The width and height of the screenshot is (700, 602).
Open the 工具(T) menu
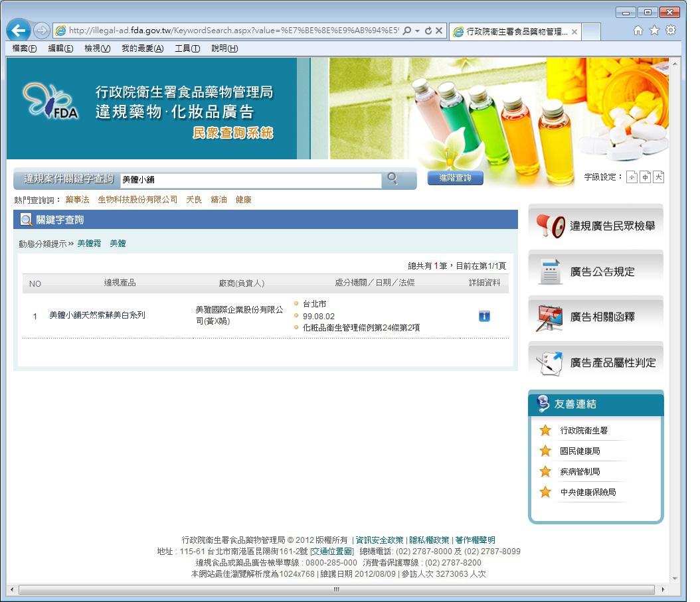coord(187,48)
